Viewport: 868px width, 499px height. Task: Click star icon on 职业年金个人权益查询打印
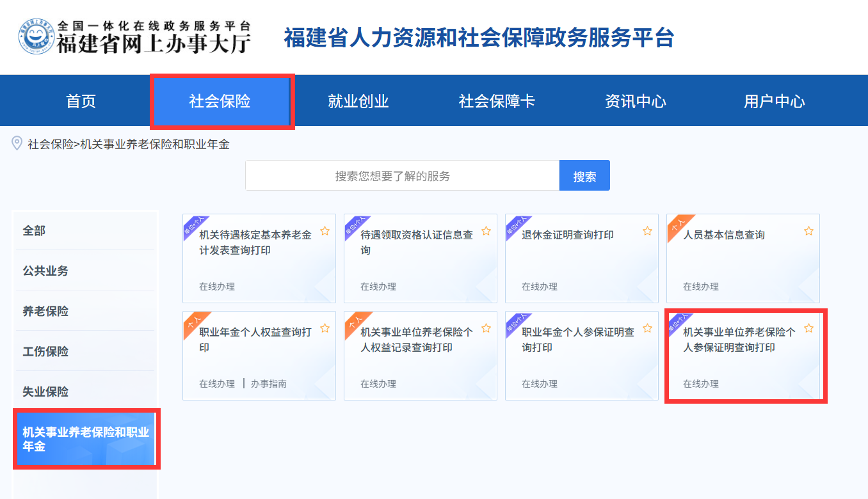click(x=325, y=328)
